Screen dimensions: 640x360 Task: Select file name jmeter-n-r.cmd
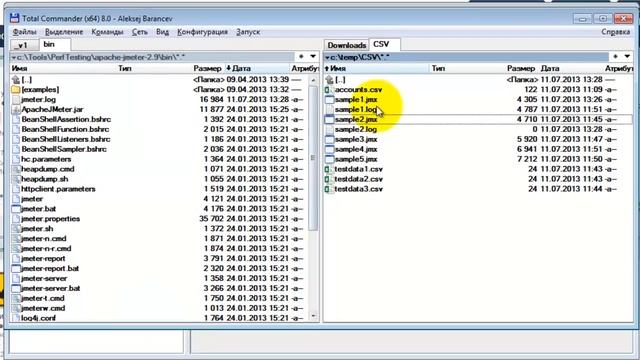coord(46,249)
